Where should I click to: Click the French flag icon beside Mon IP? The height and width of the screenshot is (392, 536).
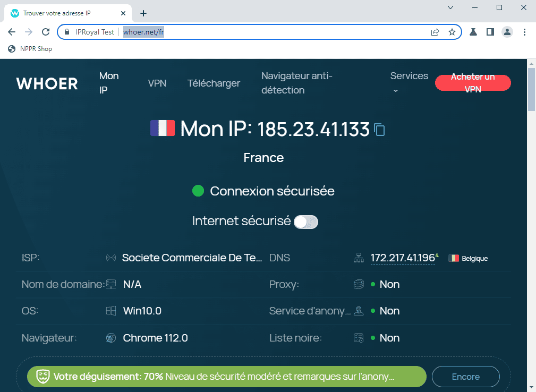pos(163,128)
